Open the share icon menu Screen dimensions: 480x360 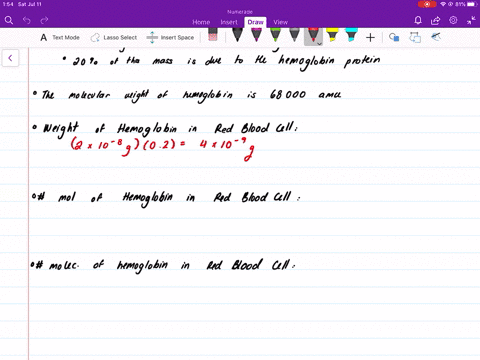pos(435,21)
